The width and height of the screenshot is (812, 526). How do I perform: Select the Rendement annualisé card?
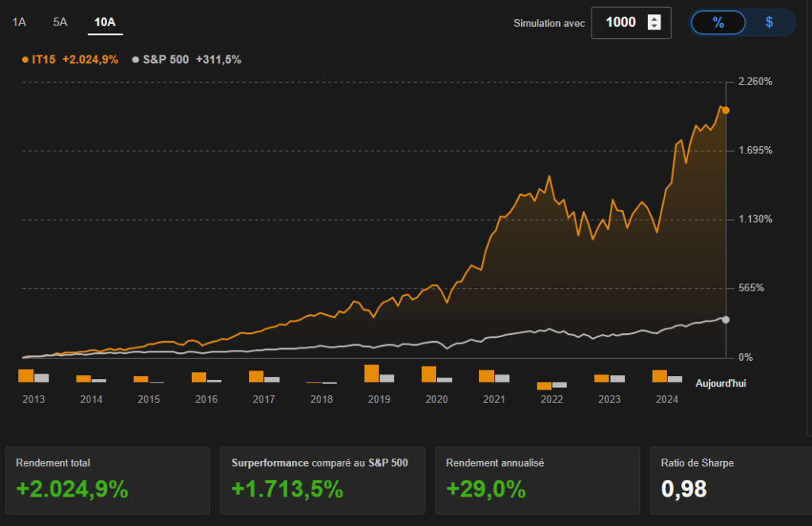coord(538,481)
